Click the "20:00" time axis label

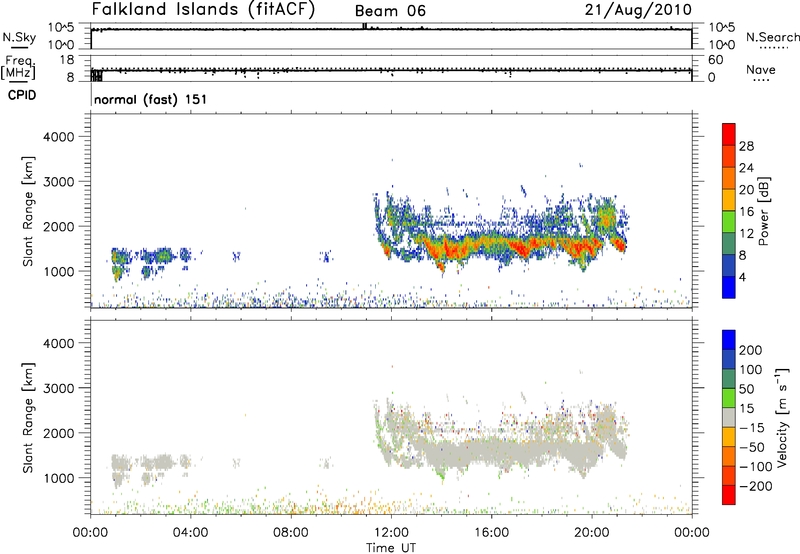point(591,533)
